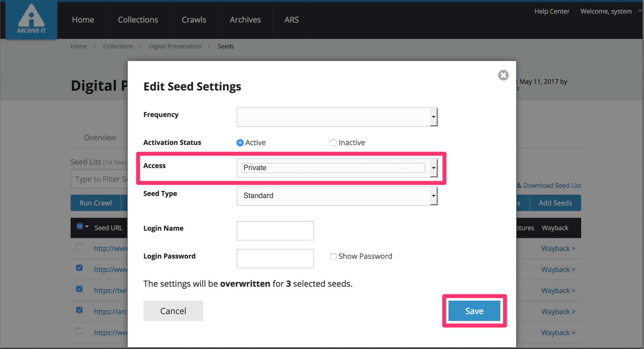Expand the Access dropdown set to Private
The image size is (644, 349).
[337, 168]
